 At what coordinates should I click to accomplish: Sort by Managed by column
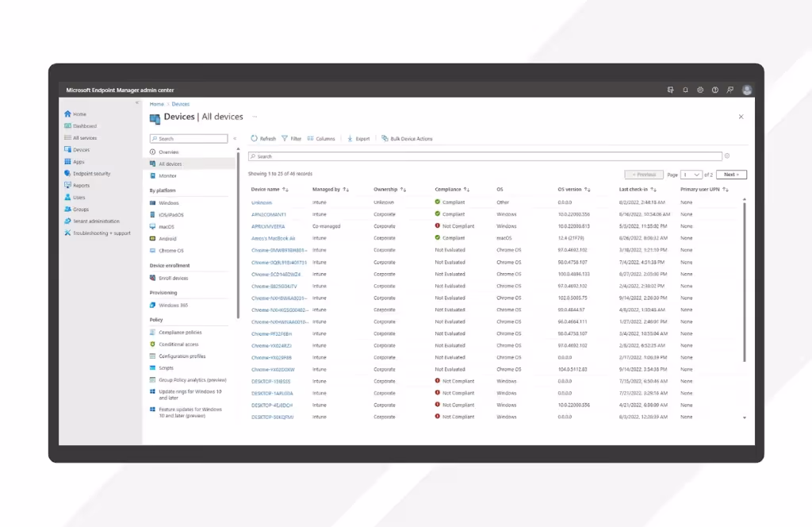point(331,189)
